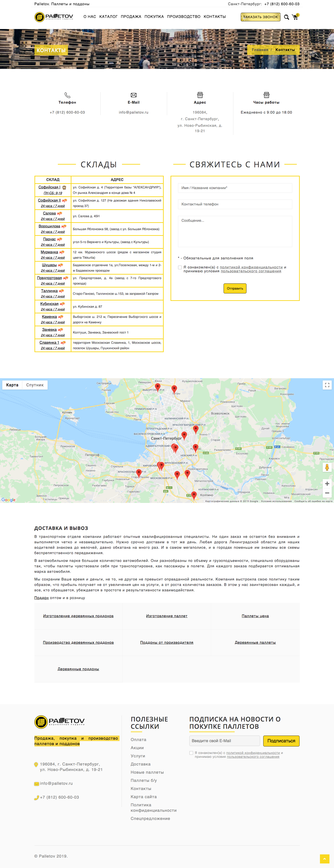Viewport: 334px width, 868px height.
Task: Focus the Введите свой E-Mail field
Action: tap(224, 741)
